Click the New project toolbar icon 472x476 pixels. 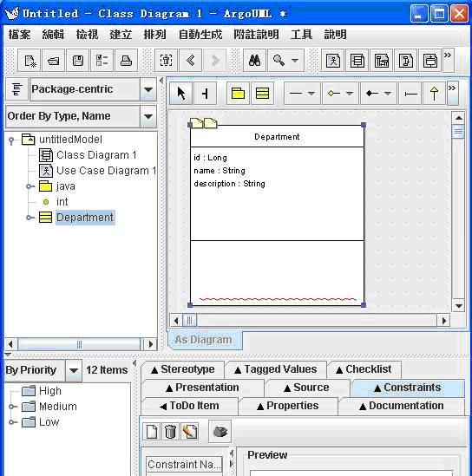click(x=29, y=61)
